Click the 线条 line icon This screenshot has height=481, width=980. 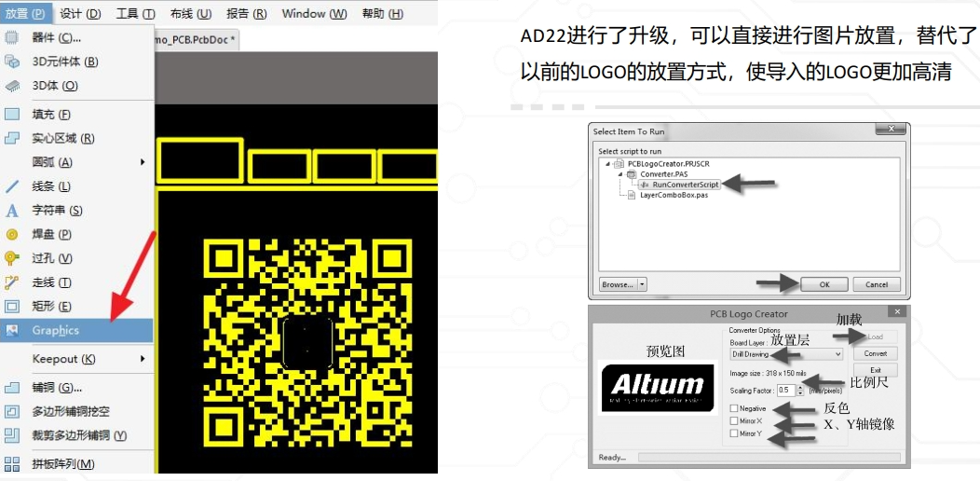tap(12, 186)
